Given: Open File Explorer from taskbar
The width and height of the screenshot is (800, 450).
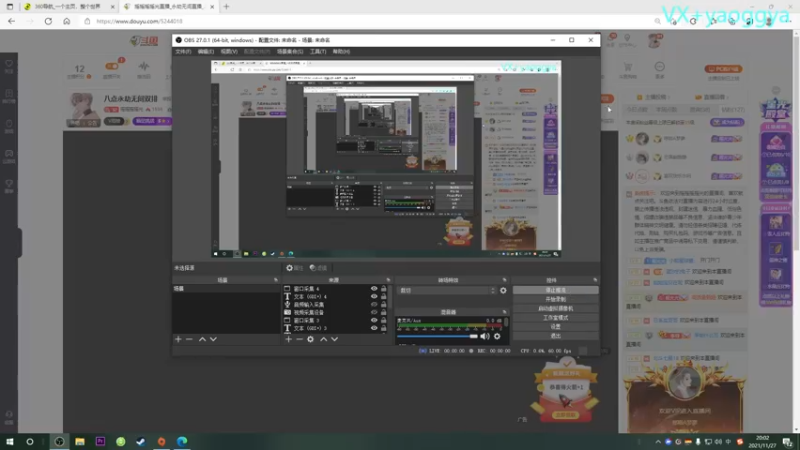Looking at the screenshot, I should click(x=80, y=441).
